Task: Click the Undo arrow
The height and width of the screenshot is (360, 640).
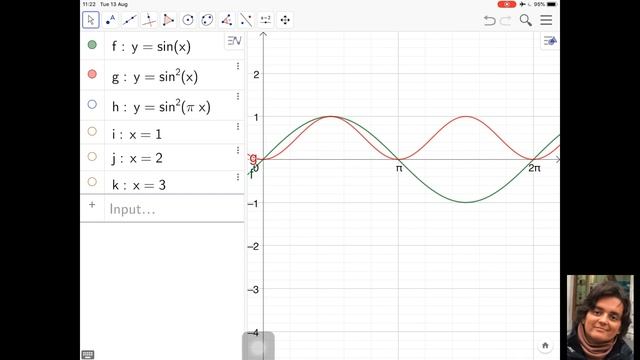Action: tap(489, 20)
